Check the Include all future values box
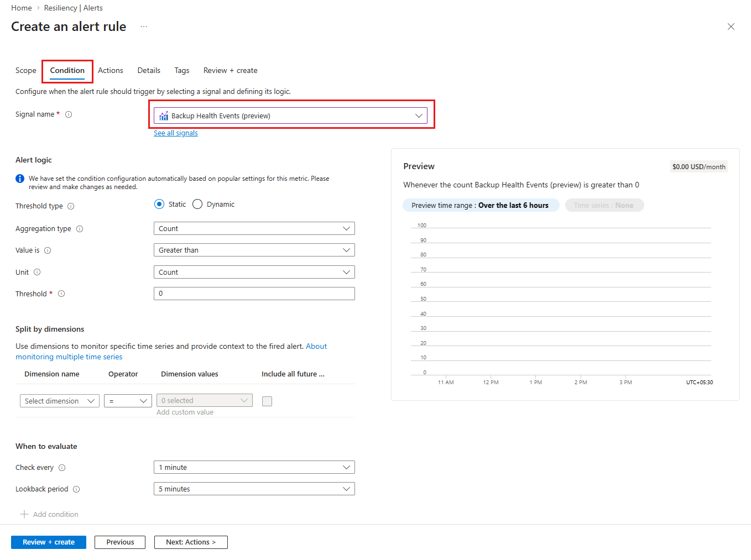Screen dimensions: 751x560 [267, 401]
